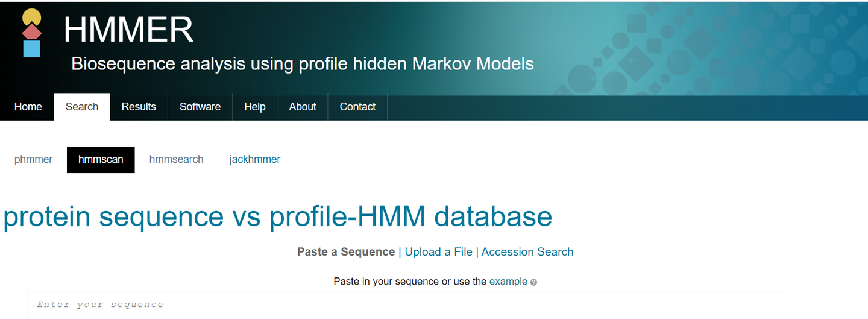Click the HMMER colored shapes logo
Screen dimensions: 868x319
click(31, 33)
